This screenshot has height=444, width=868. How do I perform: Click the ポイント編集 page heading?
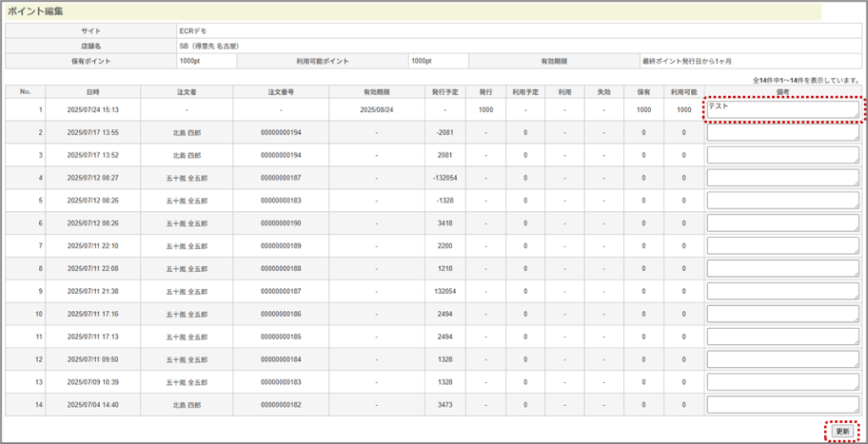41,12
